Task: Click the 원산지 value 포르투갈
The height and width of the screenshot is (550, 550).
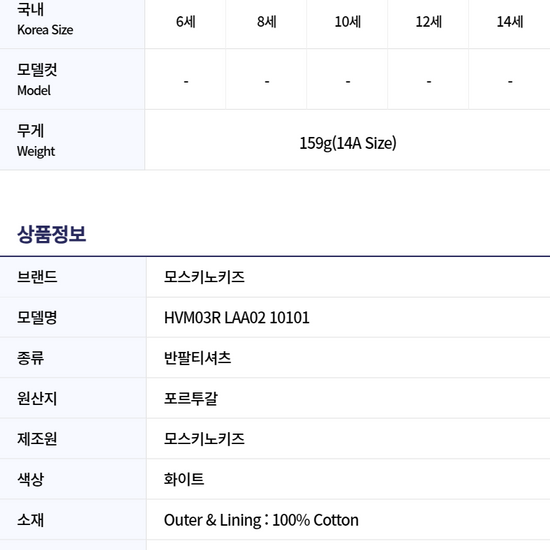Action: click(x=191, y=398)
